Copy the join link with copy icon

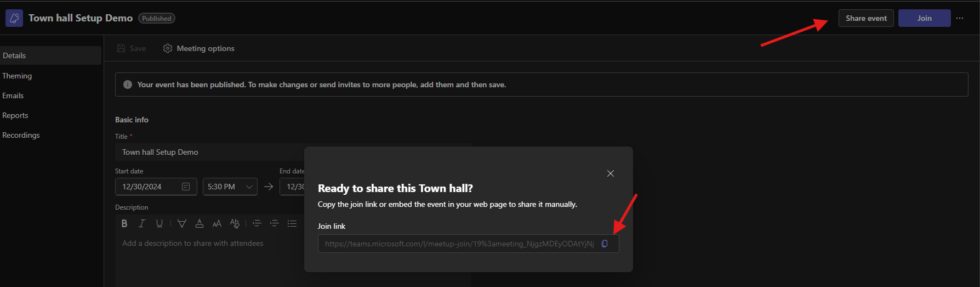click(605, 244)
